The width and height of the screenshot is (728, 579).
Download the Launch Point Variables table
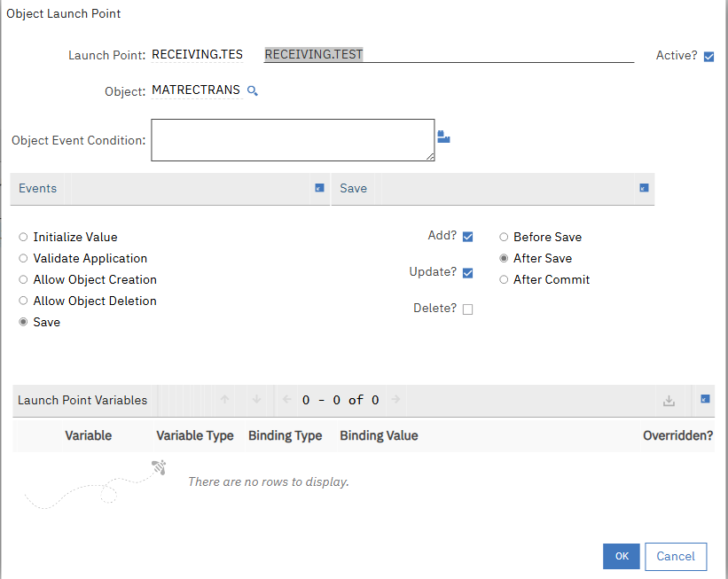click(669, 401)
